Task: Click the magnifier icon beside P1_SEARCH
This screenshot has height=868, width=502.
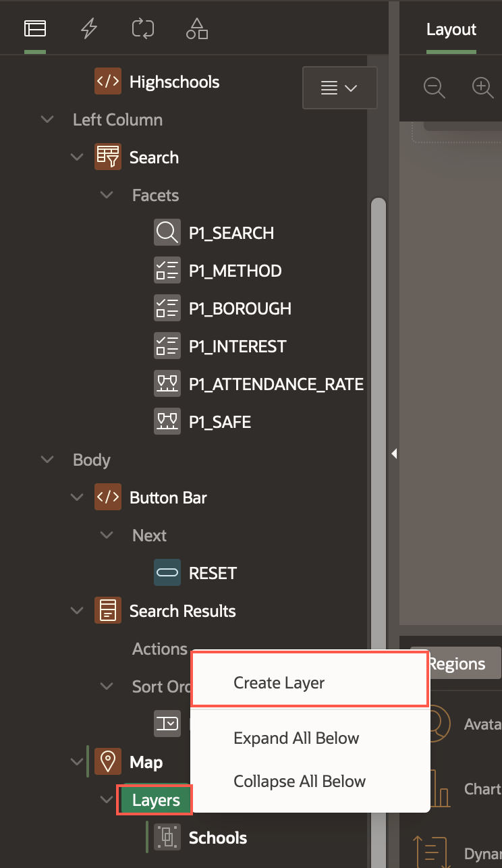Action: pyautogui.click(x=167, y=232)
